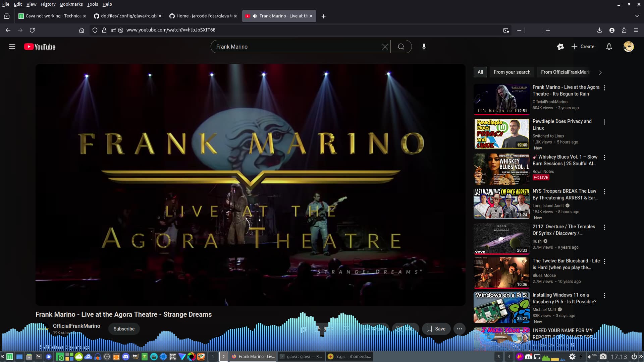Screen dimensions: 644x362
Task: Open options for 'Pewdiepie Does Privacy and Linux'
Action: tap(604, 122)
